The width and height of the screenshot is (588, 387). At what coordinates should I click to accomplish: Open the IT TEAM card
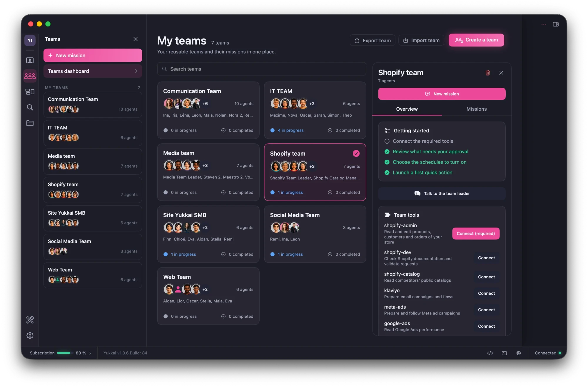(315, 110)
